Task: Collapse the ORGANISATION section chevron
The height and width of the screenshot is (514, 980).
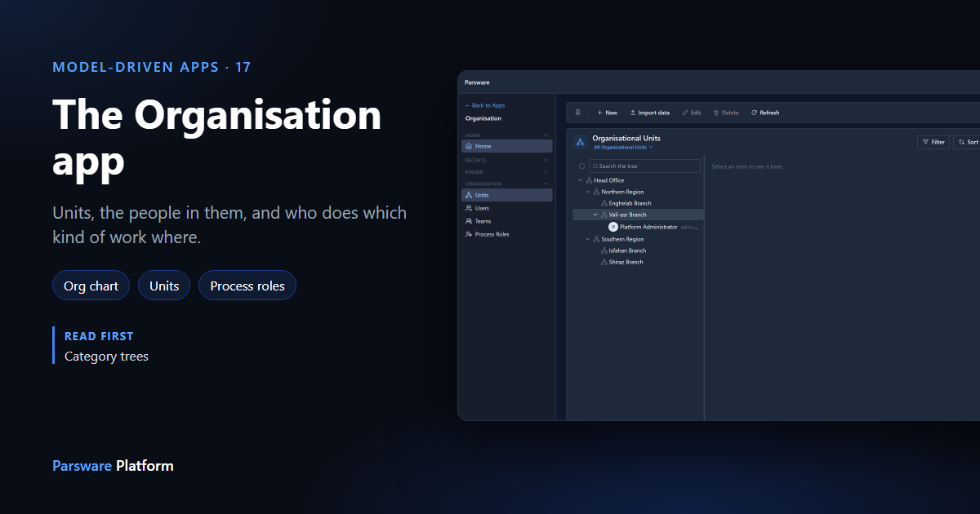Action: [546, 184]
